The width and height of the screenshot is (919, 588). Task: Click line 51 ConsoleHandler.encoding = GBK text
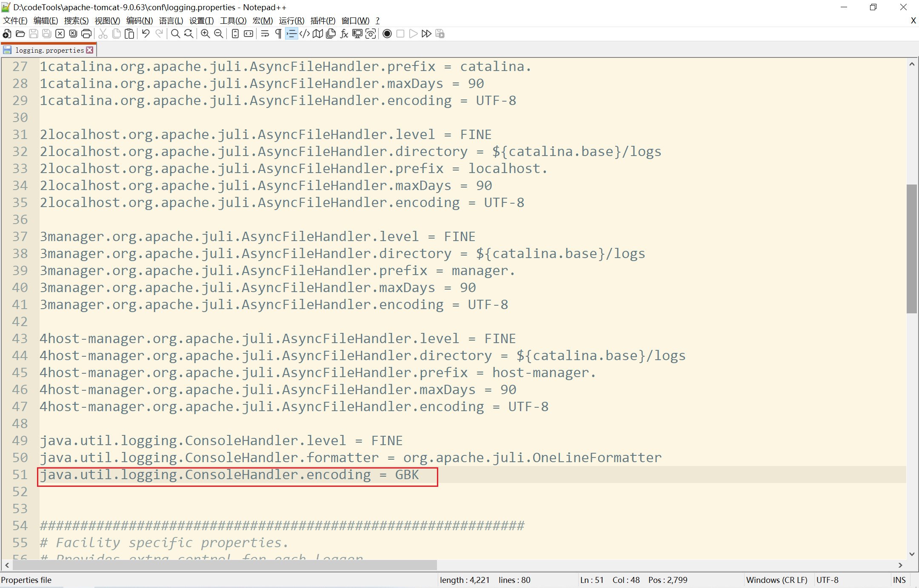229,475
